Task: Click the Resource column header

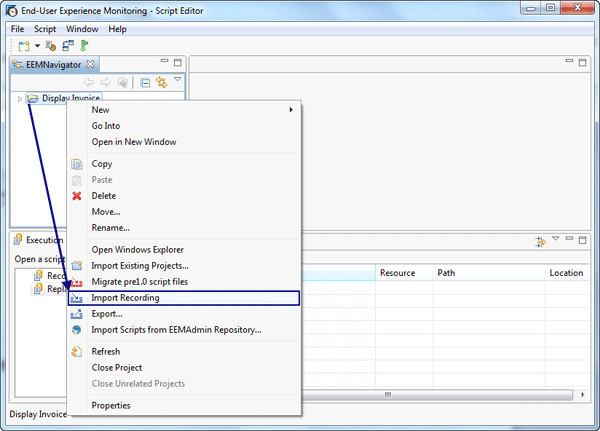Action: [398, 272]
